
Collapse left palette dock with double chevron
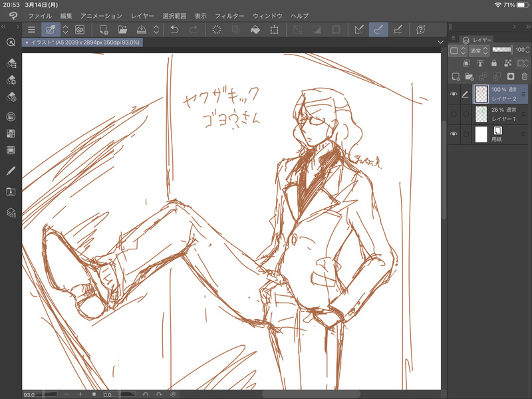tap(3, 27)
